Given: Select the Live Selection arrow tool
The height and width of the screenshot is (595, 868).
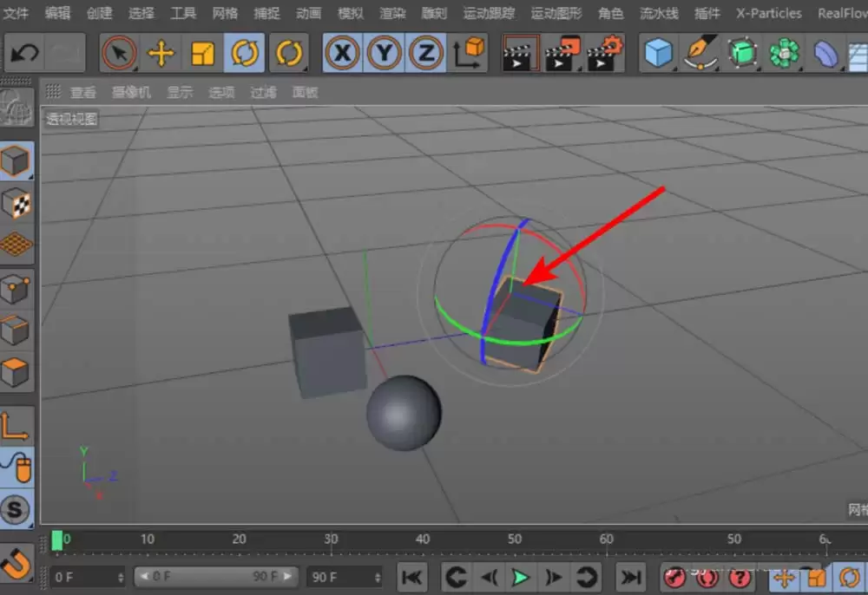Looking at the screenshot, I should point(120,53).
